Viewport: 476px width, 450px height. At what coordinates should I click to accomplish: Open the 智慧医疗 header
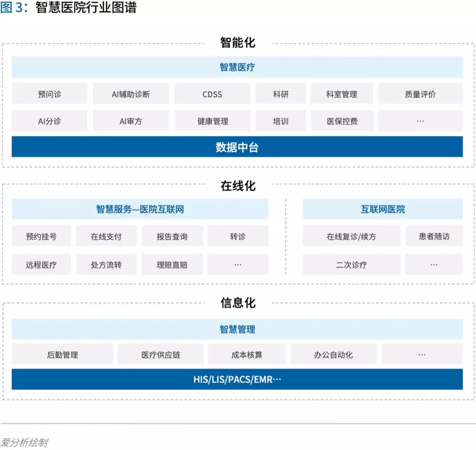237,67
